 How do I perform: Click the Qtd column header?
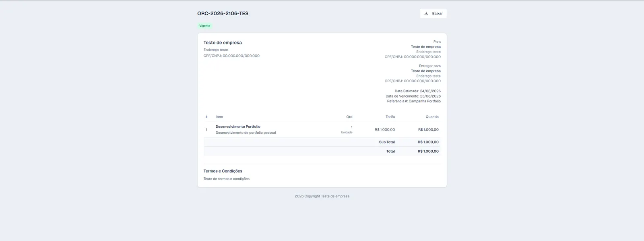point(349,117)
